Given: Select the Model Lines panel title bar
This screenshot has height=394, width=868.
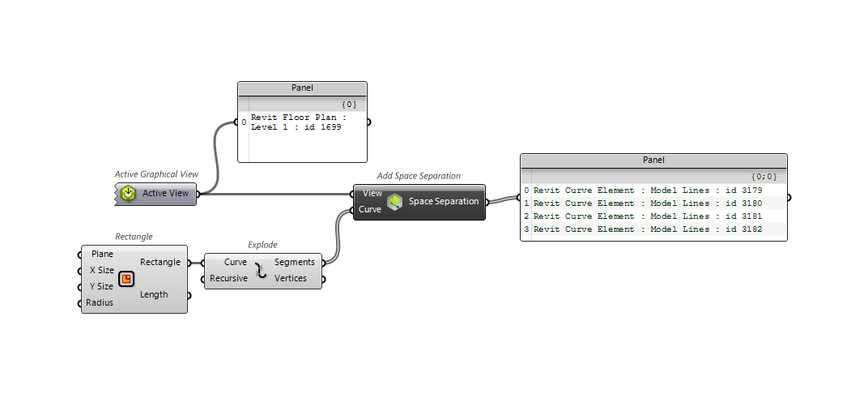Looking at the screenshot, I should (x=653, y=161).
